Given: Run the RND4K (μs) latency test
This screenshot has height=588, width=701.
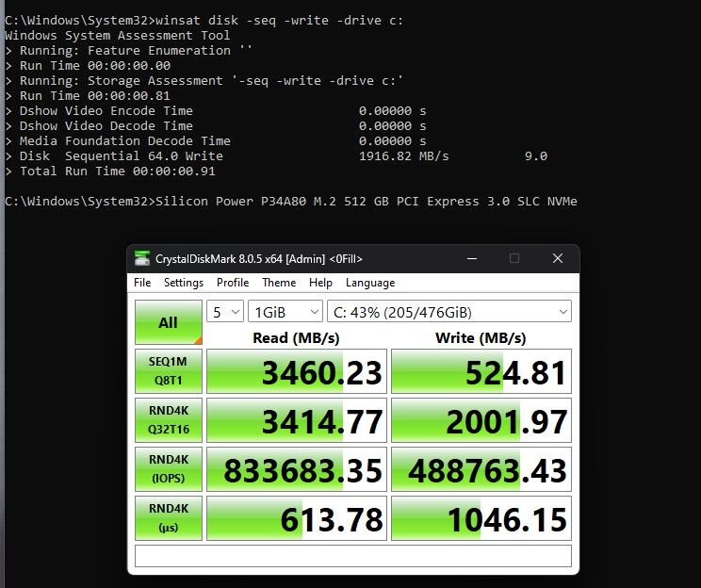Looking at the screenshot, I should click(169, 517).
